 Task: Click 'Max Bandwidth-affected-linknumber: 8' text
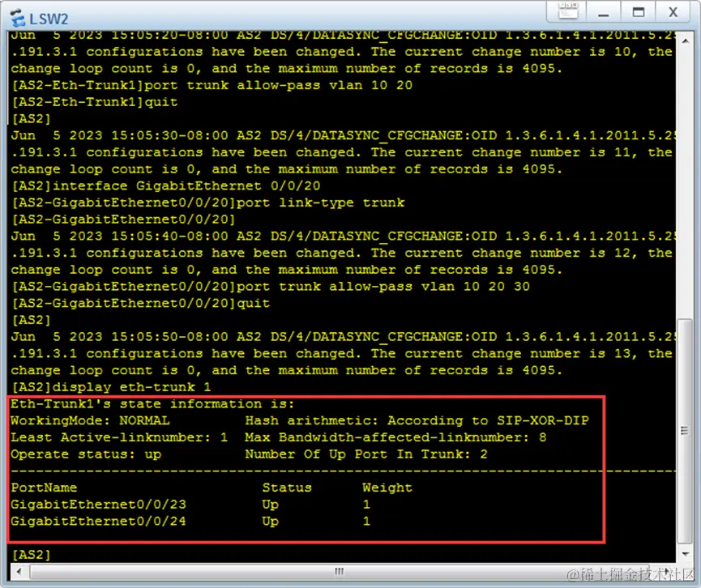[x=395, y=437]
